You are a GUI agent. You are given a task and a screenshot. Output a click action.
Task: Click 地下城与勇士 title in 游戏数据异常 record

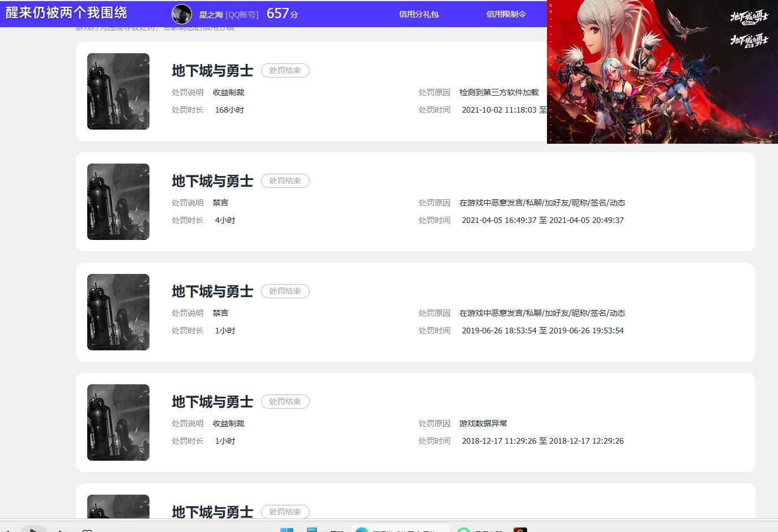coord(212,402)
